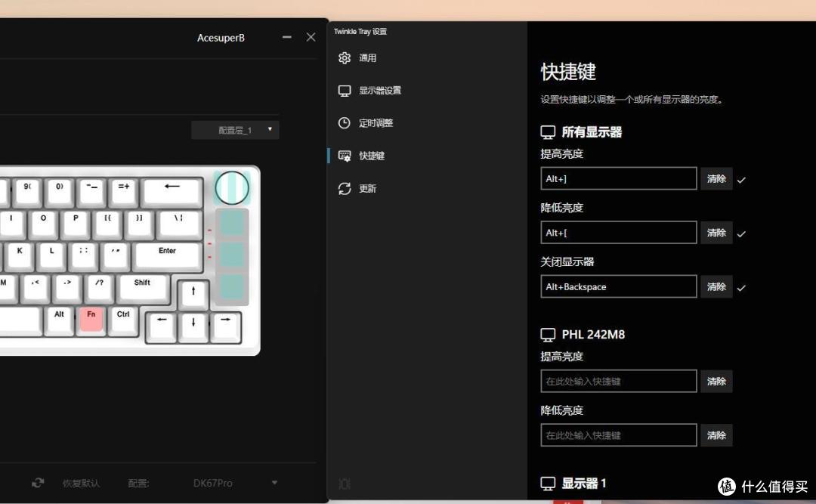
Task: Click the clock icon beside 定时调整
Action: tap(344, 123)
